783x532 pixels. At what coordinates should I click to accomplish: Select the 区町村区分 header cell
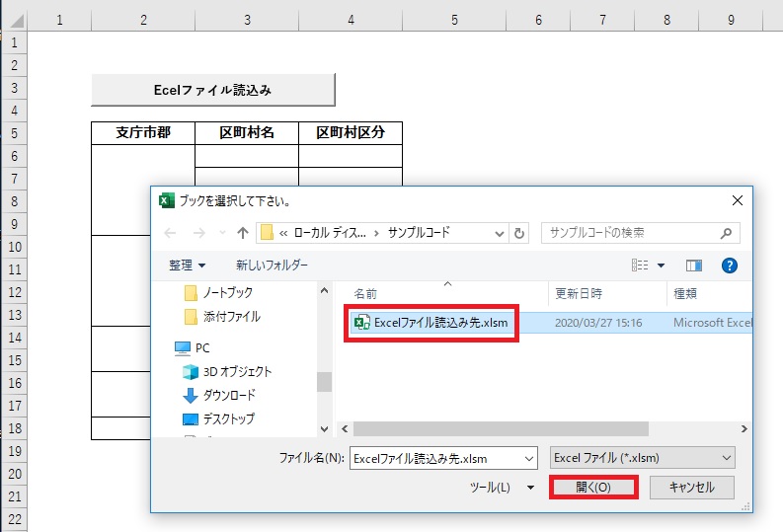point(351,132)
